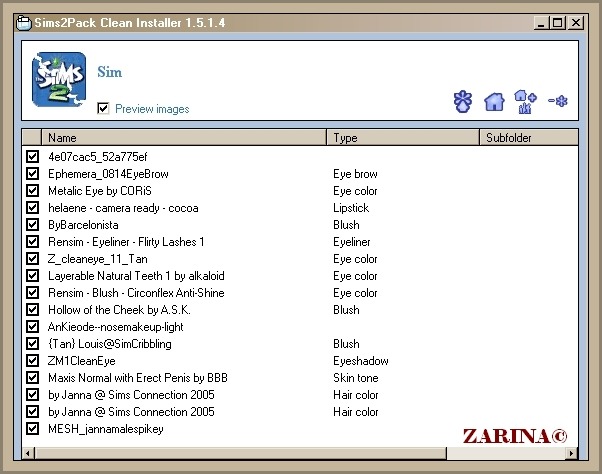Image resolution: width=602 pixels, height=474 pixels.
Task: Select the row named Ephemera_0814EyeBrow
Action: 108,174
